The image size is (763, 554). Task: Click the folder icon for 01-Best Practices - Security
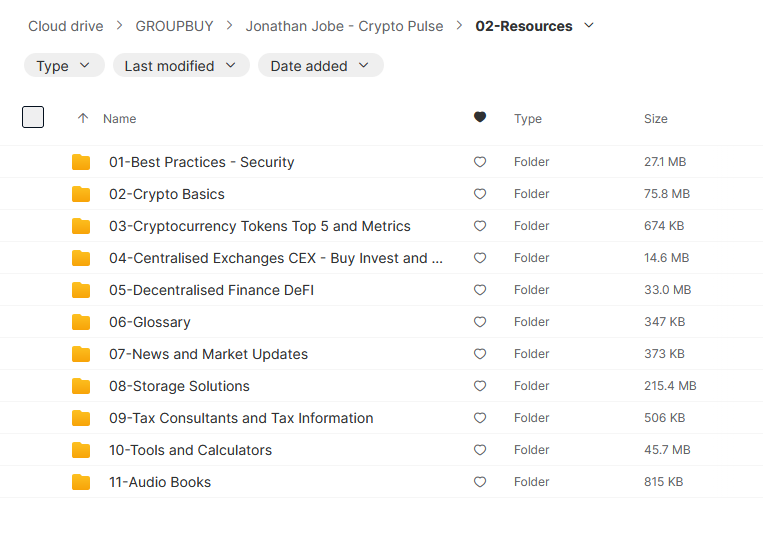tap(81, 162)
